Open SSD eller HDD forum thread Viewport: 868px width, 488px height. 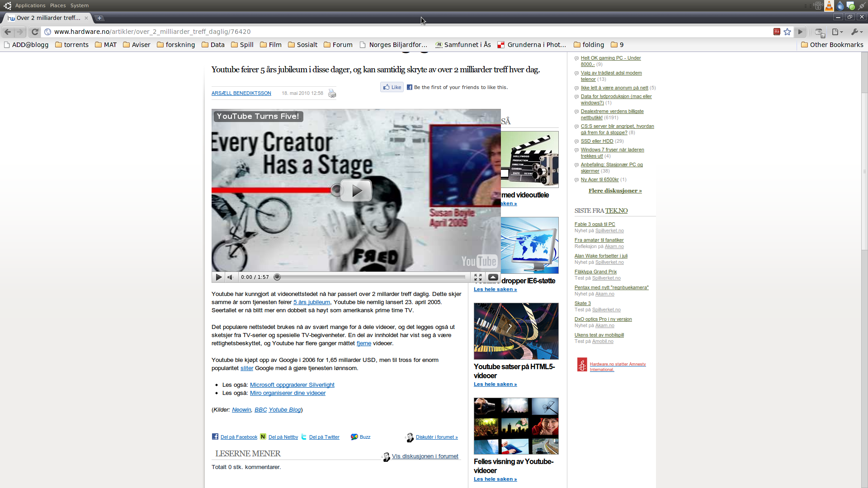(x=597, y=141)
